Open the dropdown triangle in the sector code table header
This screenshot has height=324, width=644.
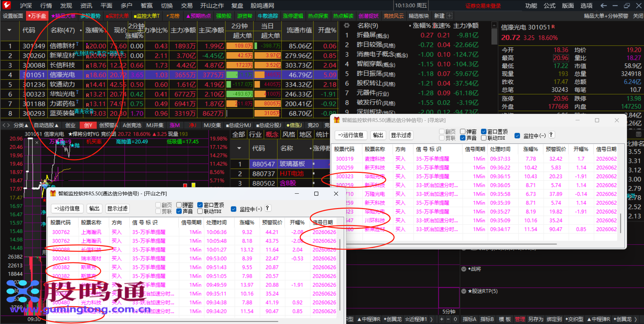coord(239,148)
